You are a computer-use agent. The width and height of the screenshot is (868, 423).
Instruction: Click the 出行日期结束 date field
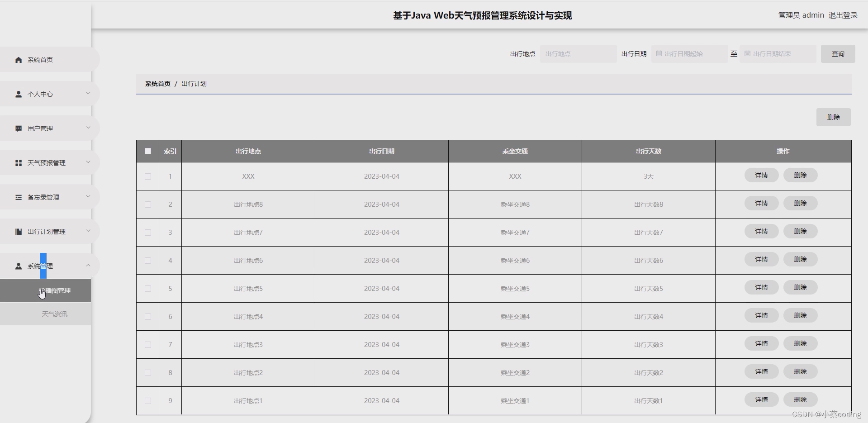pos(778,54)
